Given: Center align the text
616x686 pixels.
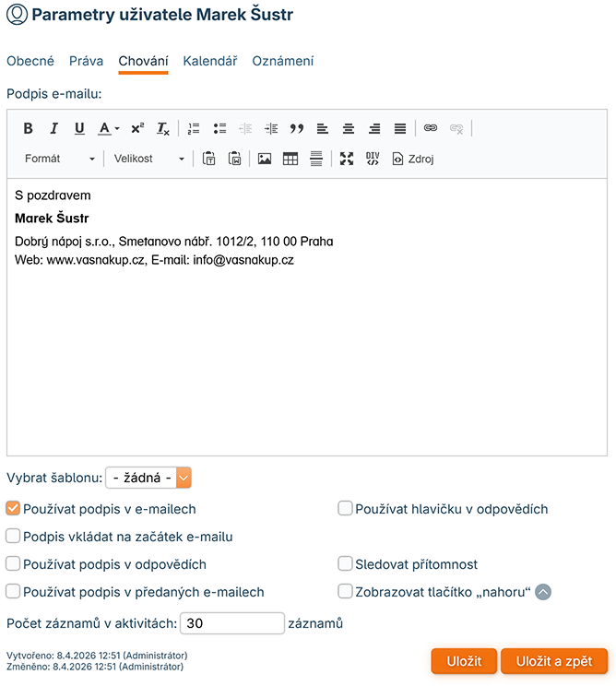Looking at the screenshot, I should point(349,129).
